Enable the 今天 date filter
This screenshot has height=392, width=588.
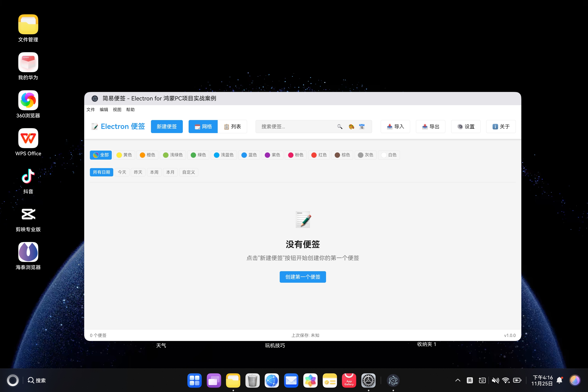coord(122,172)
